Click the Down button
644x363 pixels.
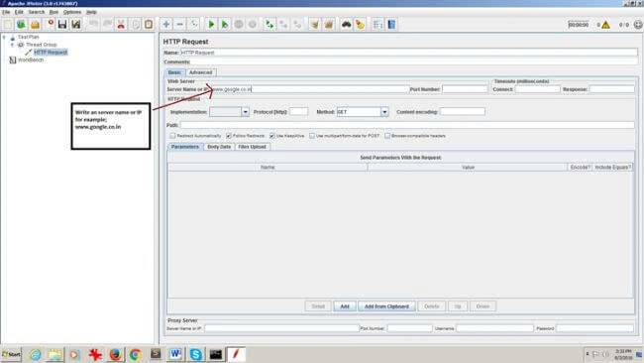[x=483, y=306]
